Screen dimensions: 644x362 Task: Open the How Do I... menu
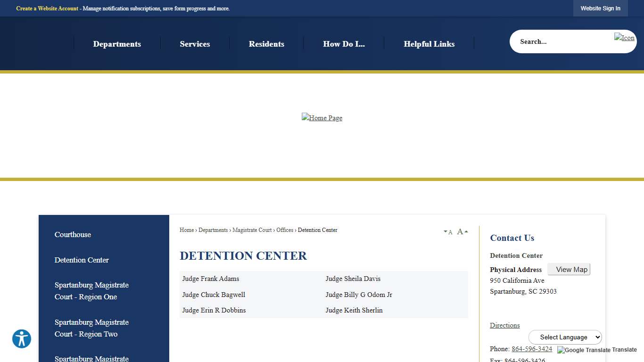(344, 44)
